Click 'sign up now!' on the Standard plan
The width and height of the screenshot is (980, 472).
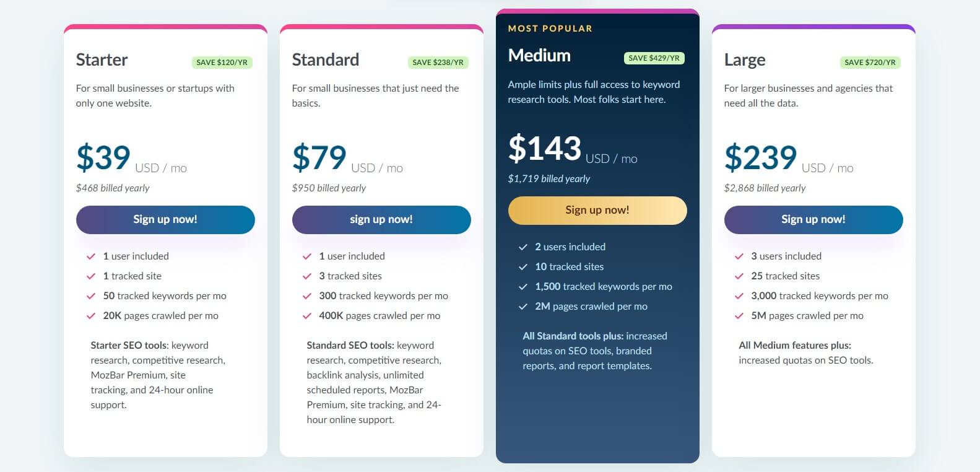pos(381,219)
